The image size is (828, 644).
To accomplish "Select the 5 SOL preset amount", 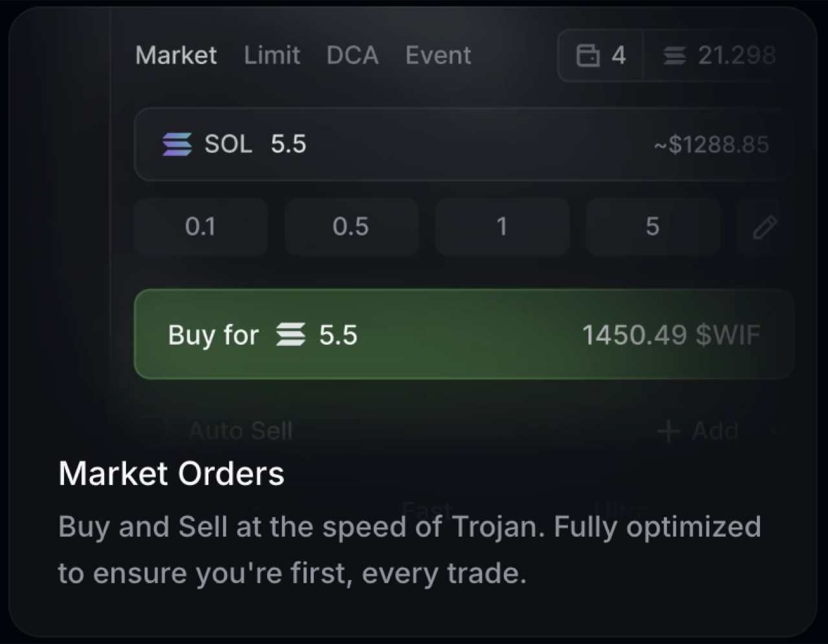I will tap(652, 226).
